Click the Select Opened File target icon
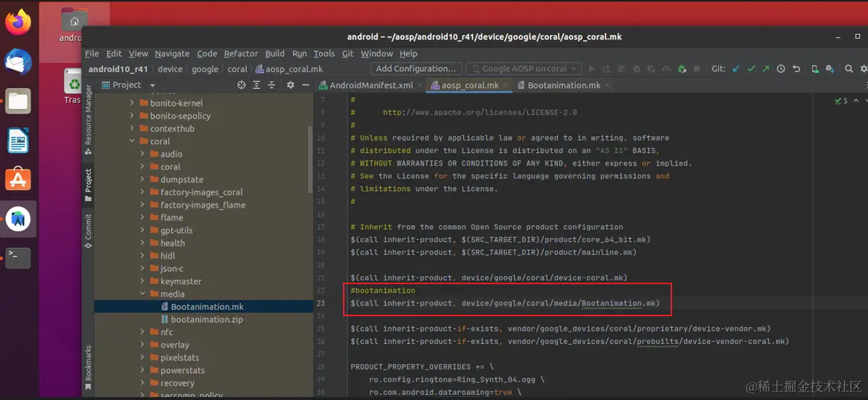 point(241,85)
